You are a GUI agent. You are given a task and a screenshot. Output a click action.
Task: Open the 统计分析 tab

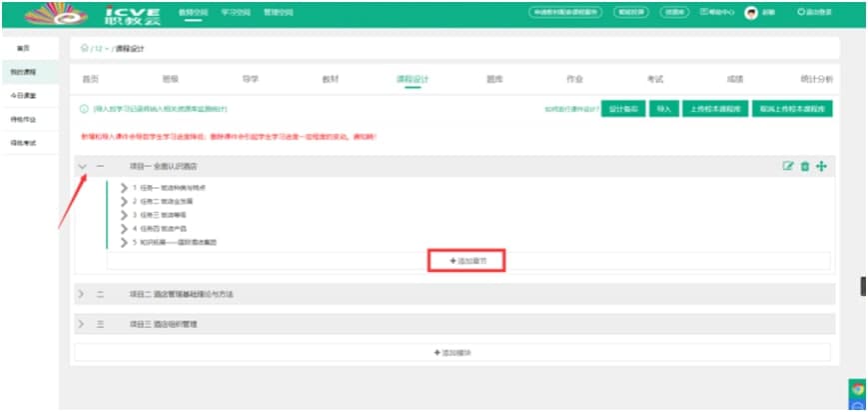(x=816, y=79)
